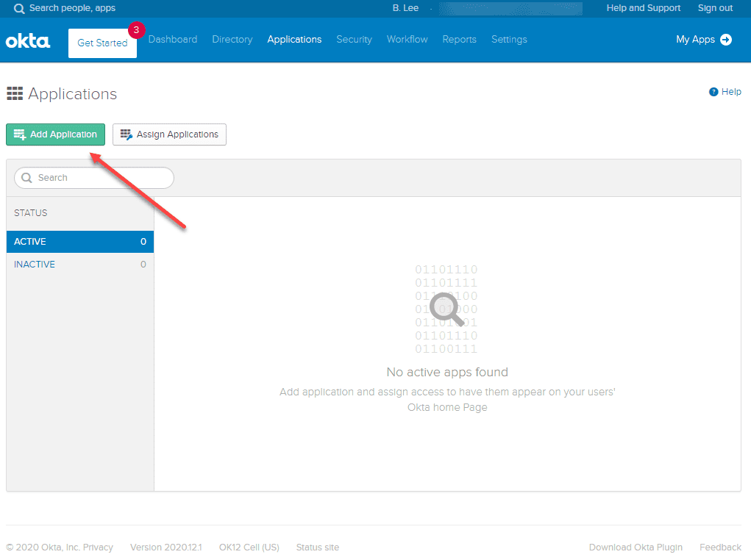
Task: Click the magnifier icon in applications search box
Action: [x=26, y=178]
